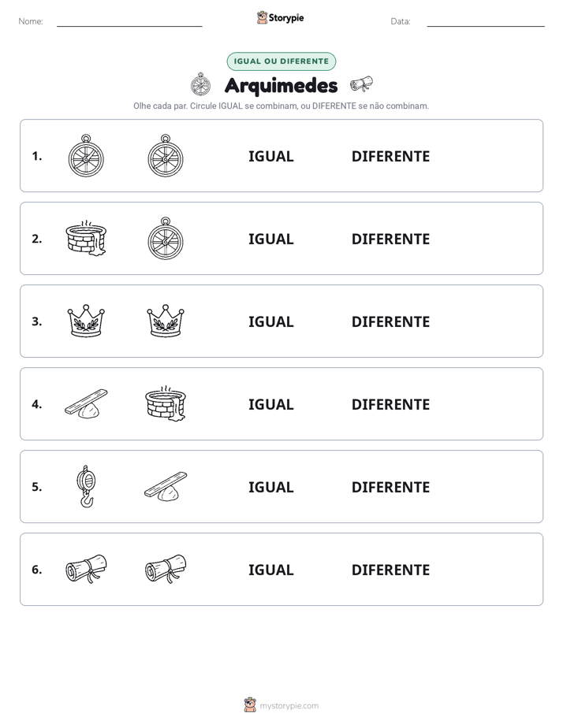
Task: Choose IGUAL for question 6
Action: (x=270, y=570)
